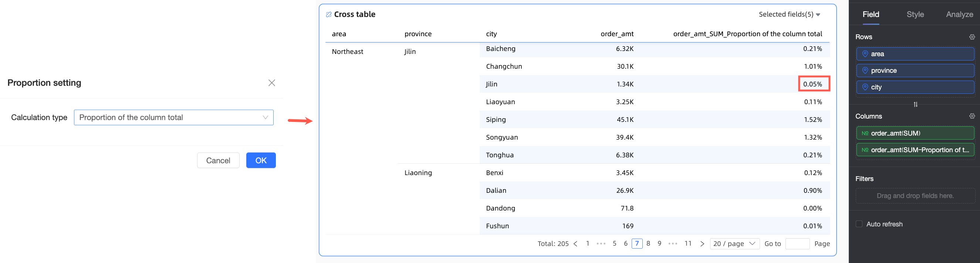This screenshot has height=263, width=980.
Task: Close the Proportion setting dialog
Action: (x=271, y=83)
